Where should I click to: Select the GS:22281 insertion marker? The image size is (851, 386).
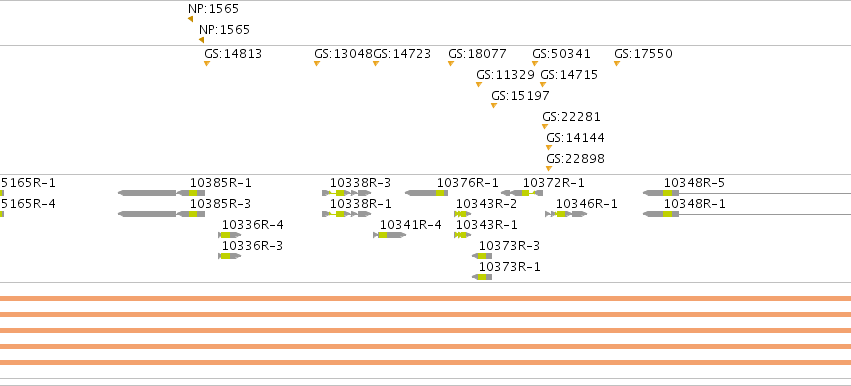click(545, 127)
